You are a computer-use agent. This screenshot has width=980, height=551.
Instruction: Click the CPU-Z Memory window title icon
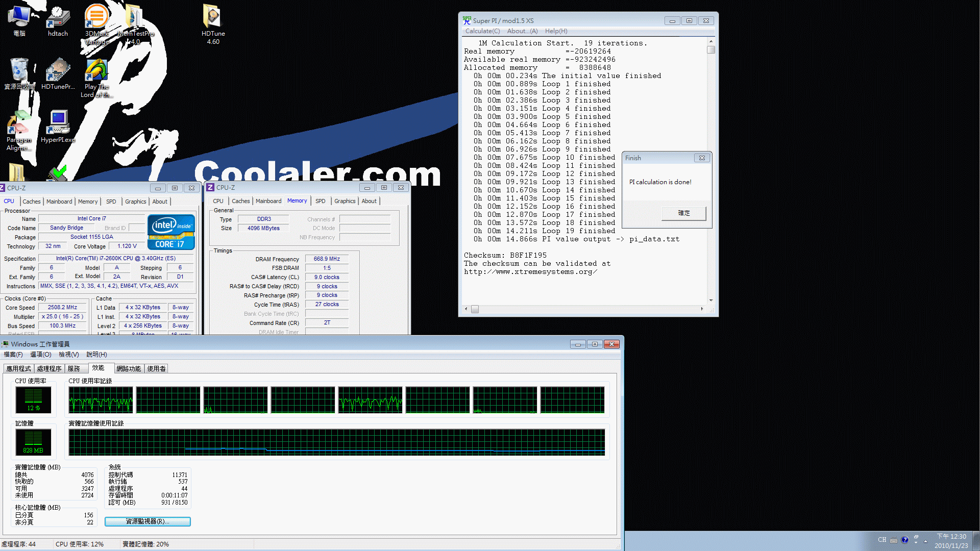[210, 187]
